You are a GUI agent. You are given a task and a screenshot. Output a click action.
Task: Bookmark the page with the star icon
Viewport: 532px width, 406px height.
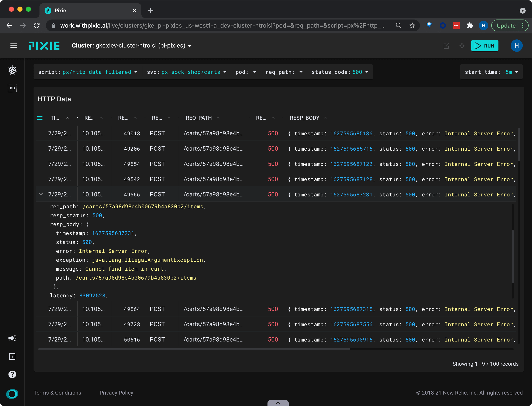tap(412, 25)
